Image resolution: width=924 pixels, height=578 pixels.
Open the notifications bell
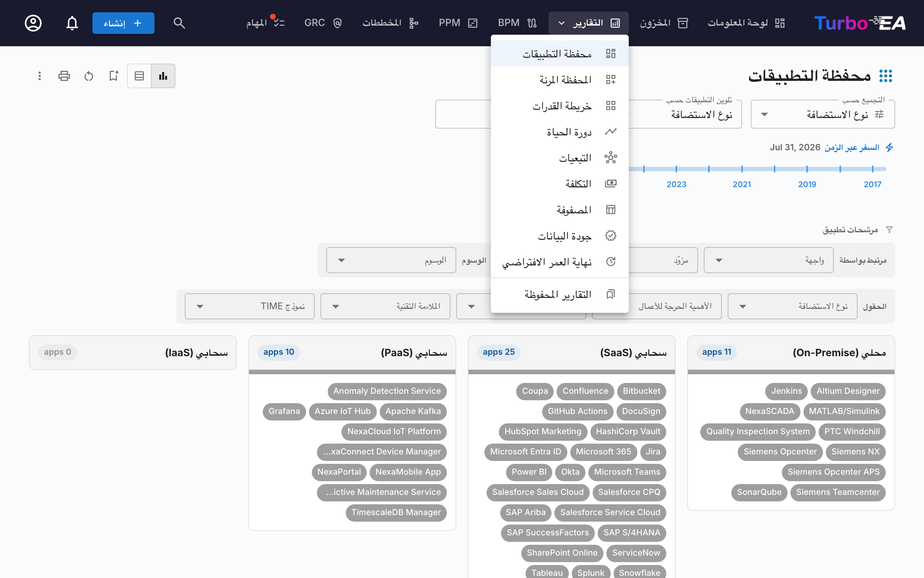72,23
